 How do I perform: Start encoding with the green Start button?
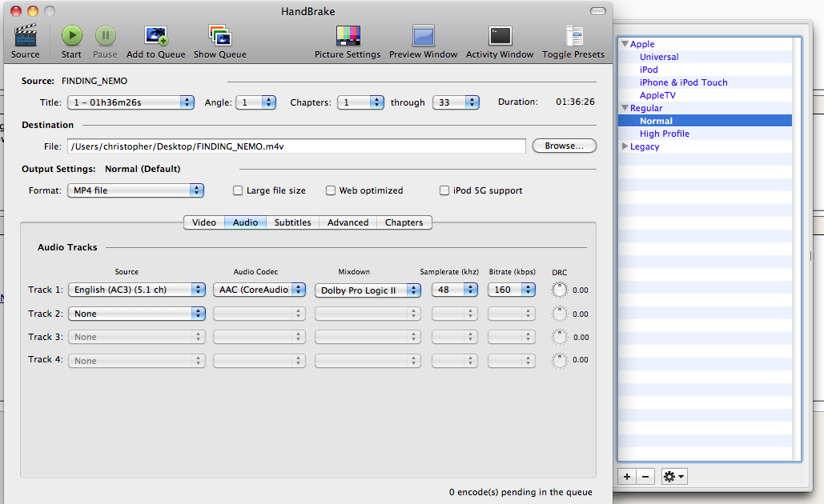click(72, 36)
